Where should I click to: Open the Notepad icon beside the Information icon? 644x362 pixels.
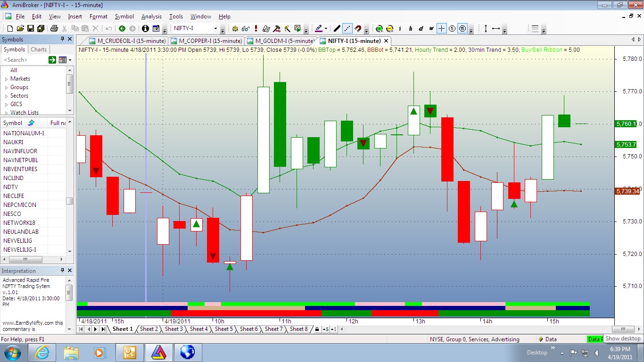tap(156, 28)
